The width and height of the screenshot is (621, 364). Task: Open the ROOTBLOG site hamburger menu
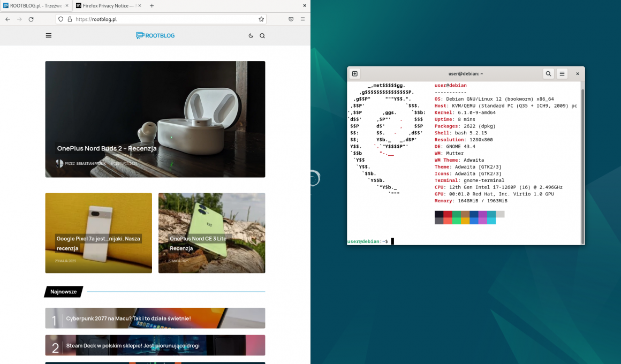click(49, 35)
